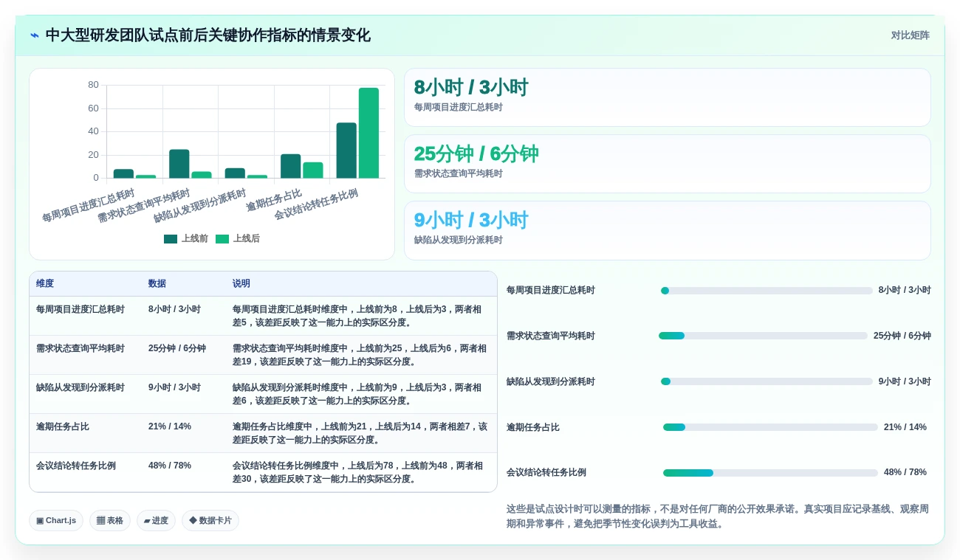Click table cell 会议结论转任务比例 in 维度 column
The height and width of the screenshot is (560, 960).
point(76,466)
